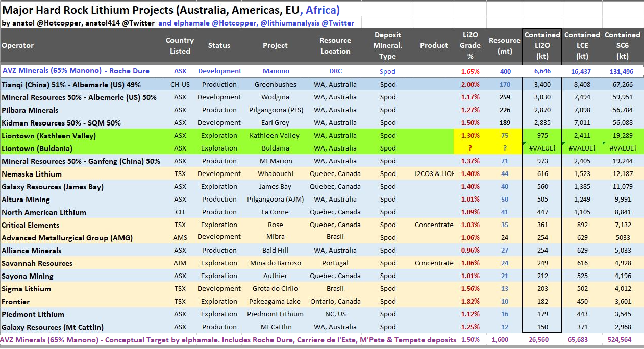The width and height of the screenshot is (644, 349).
Task: Click the 'Authier' project cell
Action: 275,276
